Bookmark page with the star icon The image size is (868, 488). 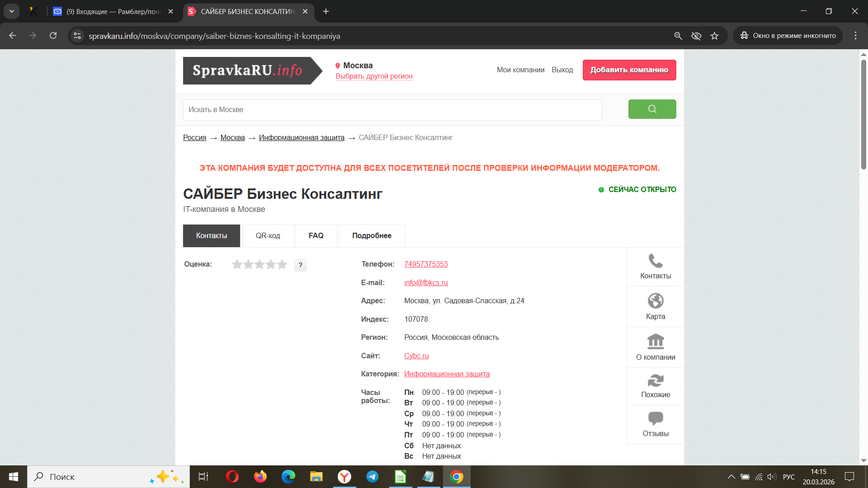click(714, 36)
